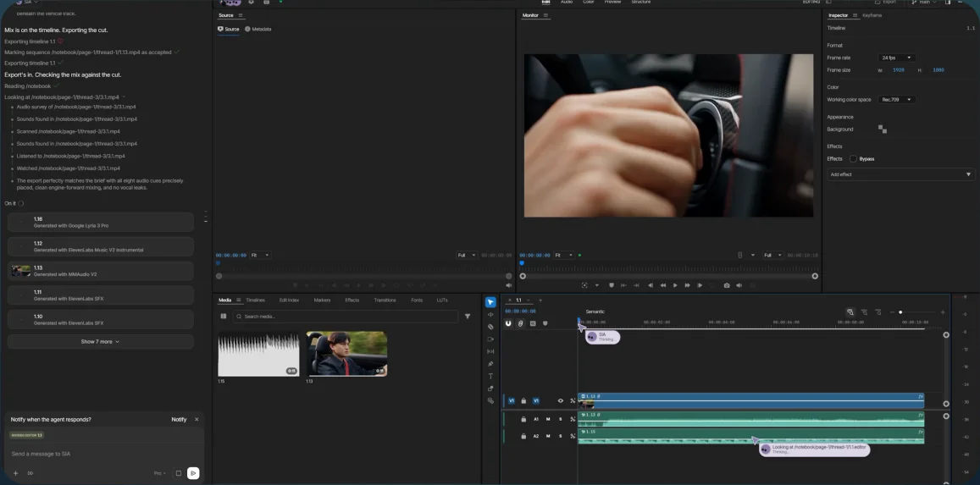Mute the A2 audio track
This screenshot has width=980, height=485.
[x=548, y=436]
